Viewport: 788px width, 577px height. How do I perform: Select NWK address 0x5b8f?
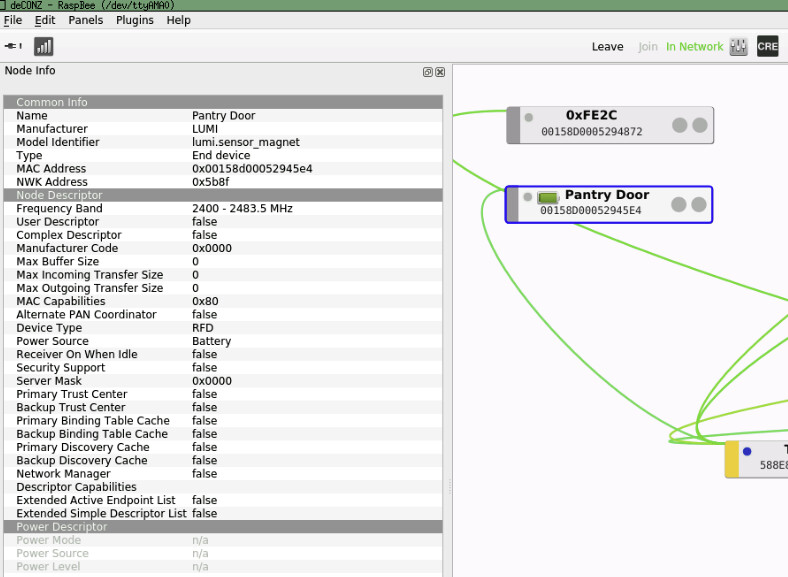[x=211, y=182]
